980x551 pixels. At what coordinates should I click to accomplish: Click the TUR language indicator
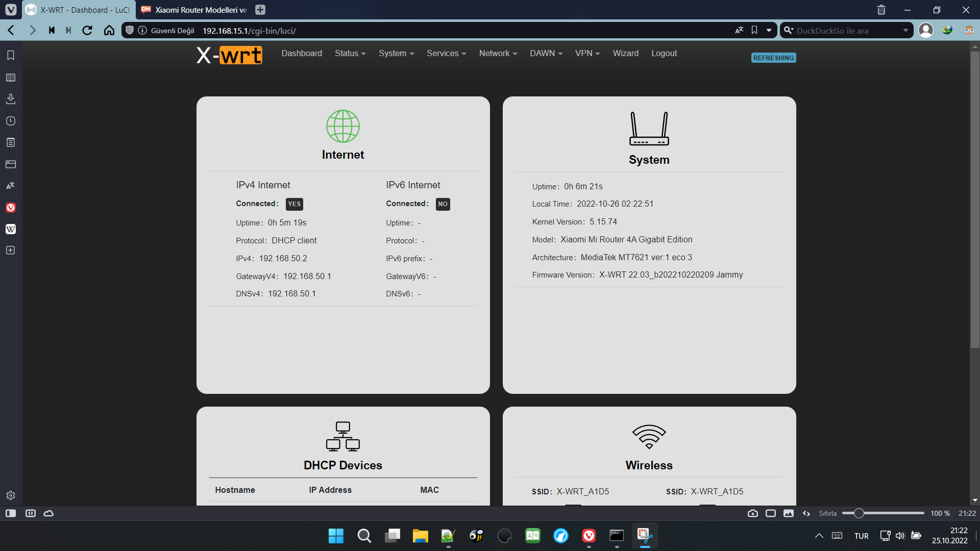pos(862,536)
